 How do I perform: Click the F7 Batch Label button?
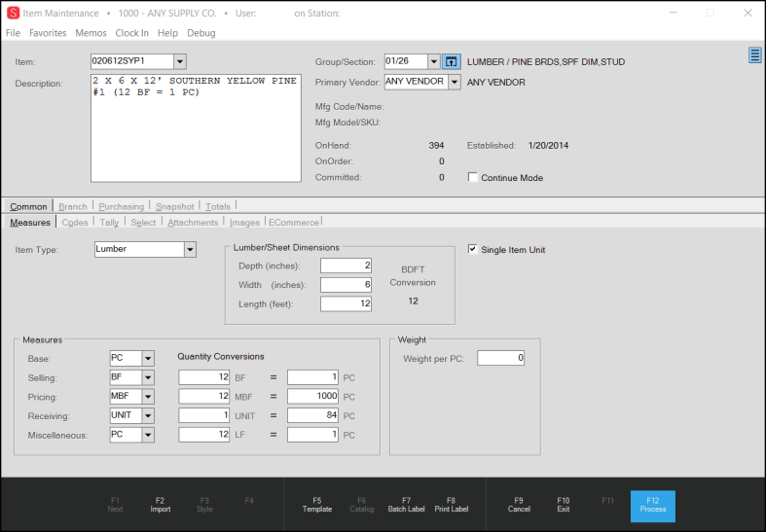pyautogui.click(x=407, y=505)
